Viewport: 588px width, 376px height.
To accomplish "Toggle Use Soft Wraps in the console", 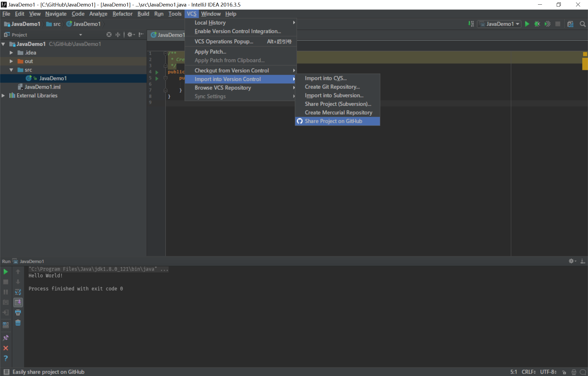I will pos(18,292).
